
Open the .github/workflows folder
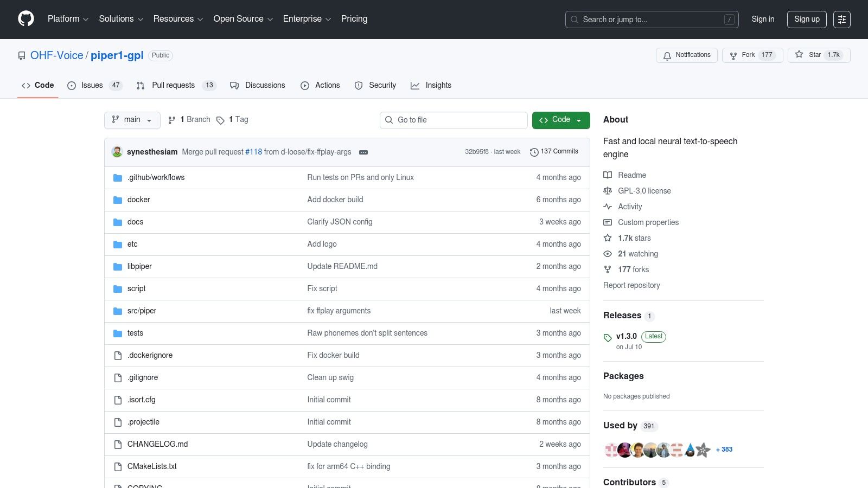[x=156, y=177]
